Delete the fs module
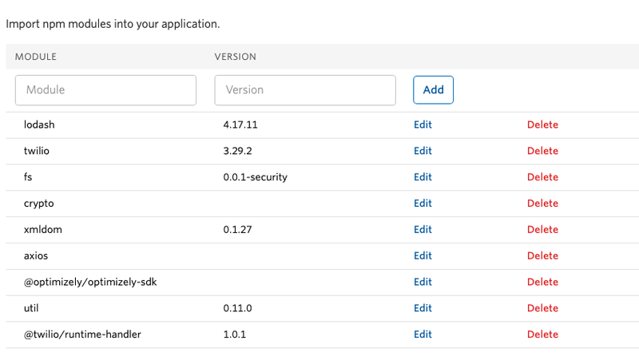The image size is (639, 364). pos(542,177)
